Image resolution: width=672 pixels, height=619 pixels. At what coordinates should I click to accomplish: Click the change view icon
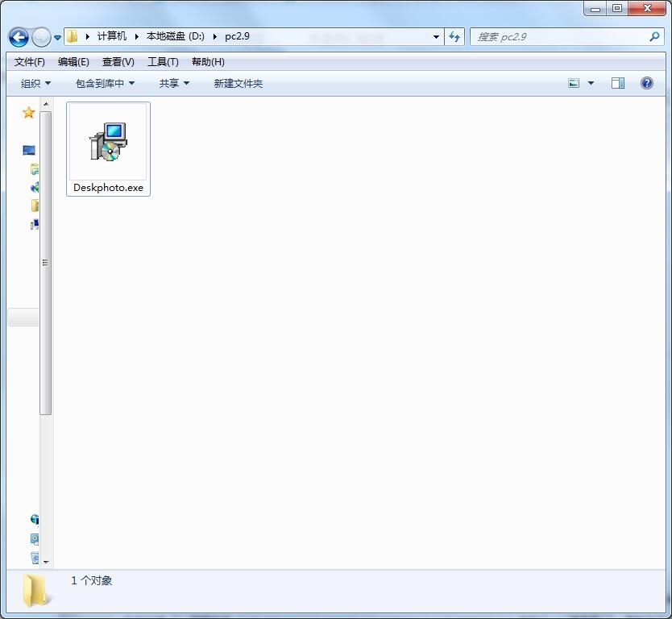click(x=574, y=83)
